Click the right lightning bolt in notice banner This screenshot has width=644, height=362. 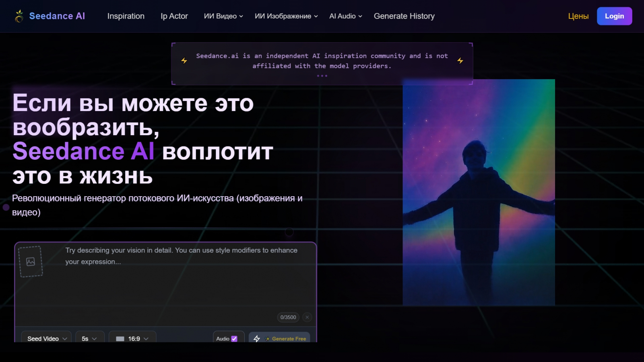460,61
